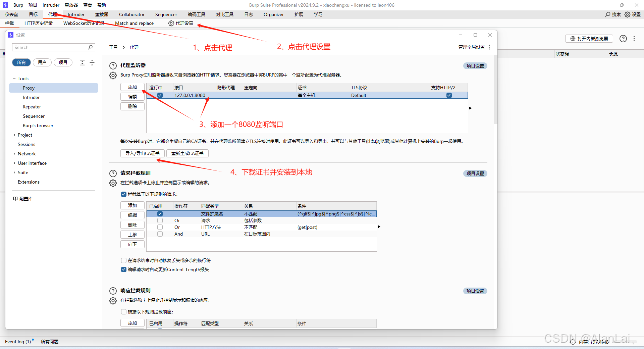Click 删除 button for request rules
644x349 pixels.
coord(132,225)
